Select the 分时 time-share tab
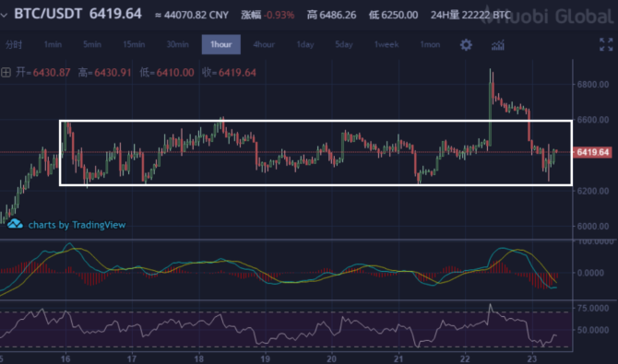The height and width of the screenshot is (364, 618). 14,44
